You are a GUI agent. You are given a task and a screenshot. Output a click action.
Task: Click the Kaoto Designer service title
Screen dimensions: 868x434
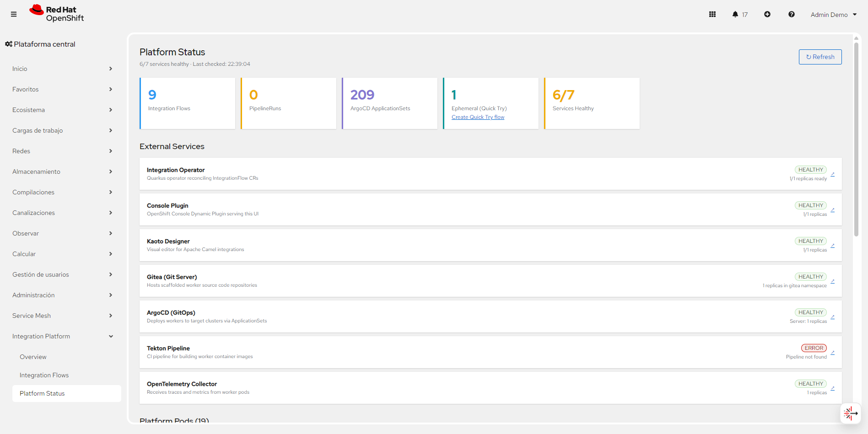(168, 241)
